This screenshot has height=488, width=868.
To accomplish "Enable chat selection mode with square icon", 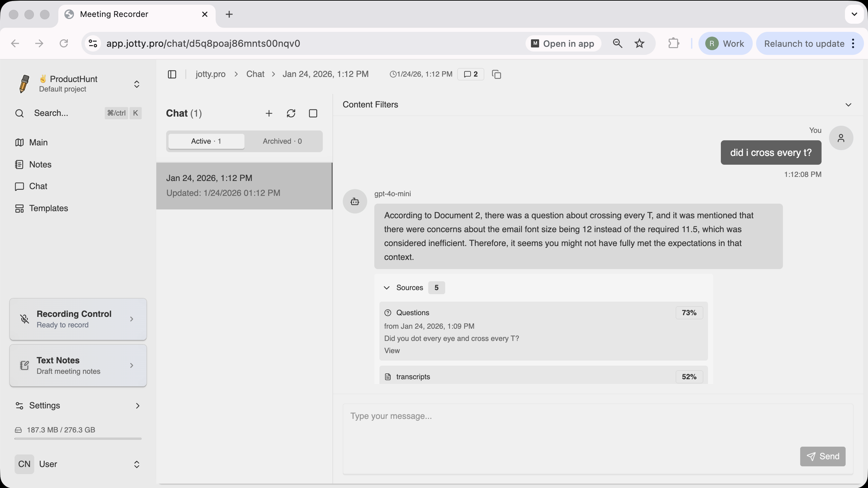I will click(313, 113).
